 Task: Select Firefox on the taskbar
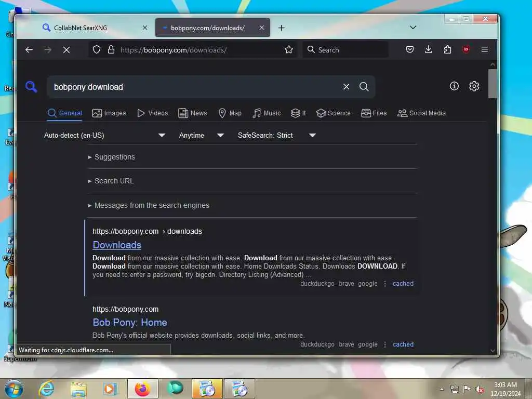pos(142,389)
